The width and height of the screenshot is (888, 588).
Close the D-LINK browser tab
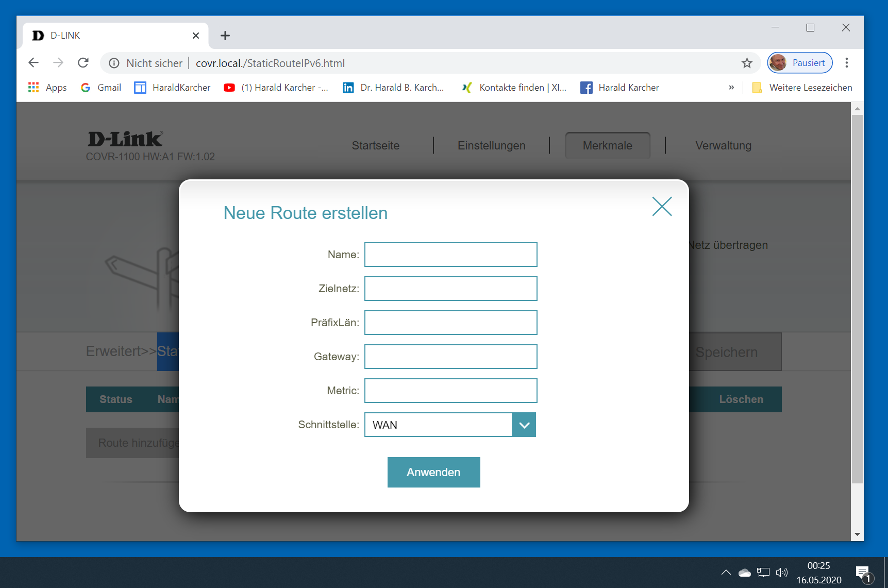(x=196, y=36)
